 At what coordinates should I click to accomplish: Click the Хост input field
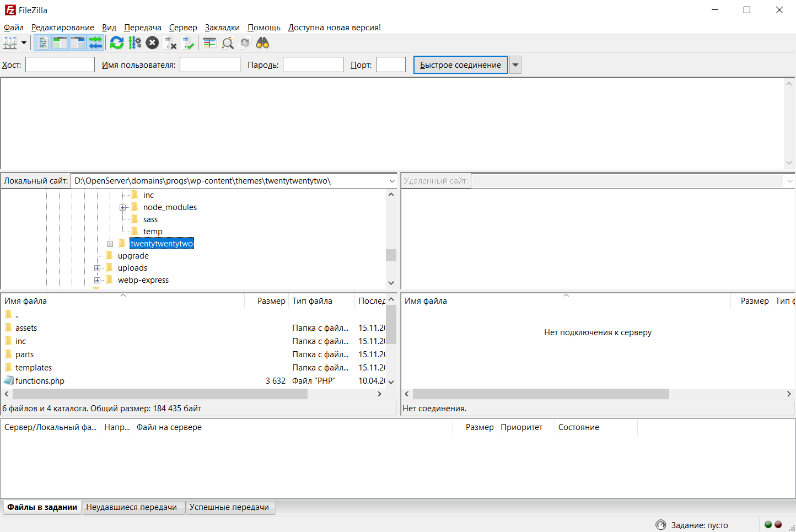click(x=60, y=65)
